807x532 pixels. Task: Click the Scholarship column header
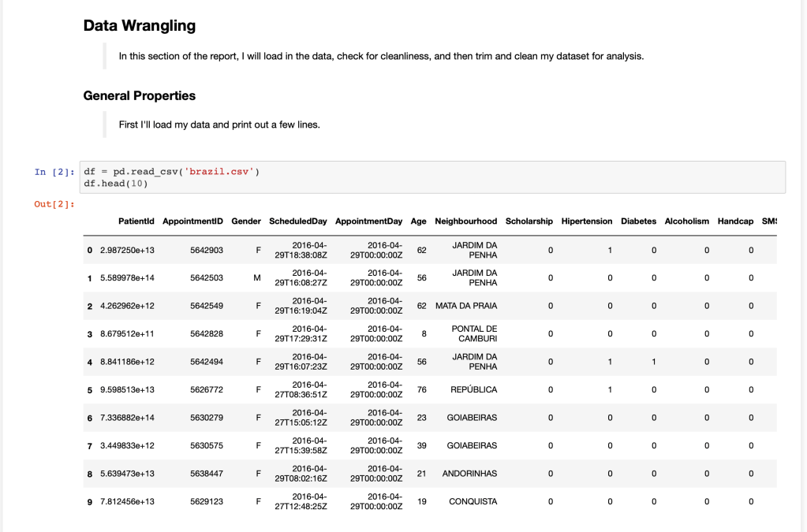529,221
